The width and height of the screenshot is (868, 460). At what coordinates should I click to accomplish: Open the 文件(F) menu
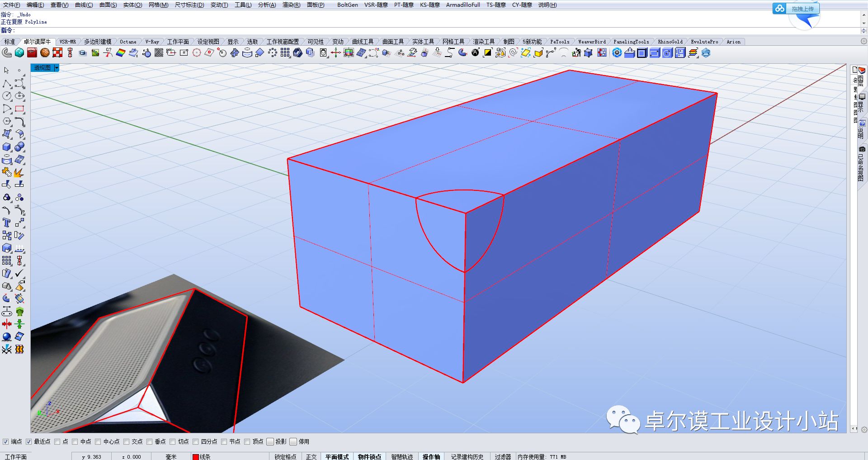click(x=11, y=5)
